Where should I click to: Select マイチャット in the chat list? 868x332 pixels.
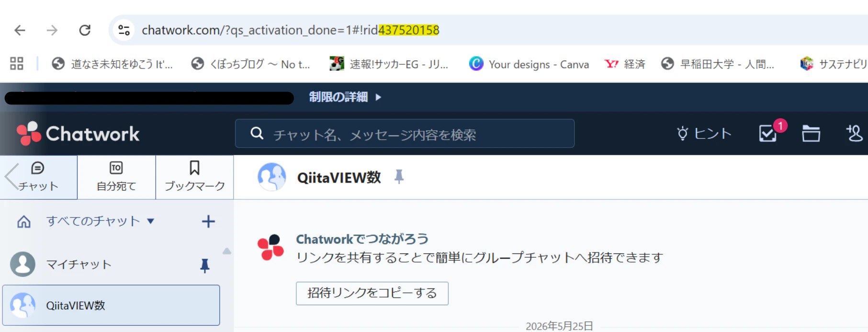coord(111,264)
